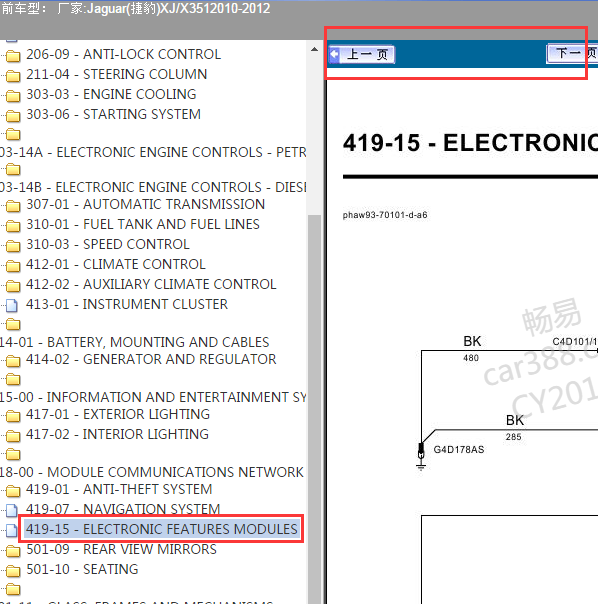Screen dimensions: 598x604
Task: Select 501-09 - REAR VIEW MIRRORS entry
Action: (x=121, y=549)
